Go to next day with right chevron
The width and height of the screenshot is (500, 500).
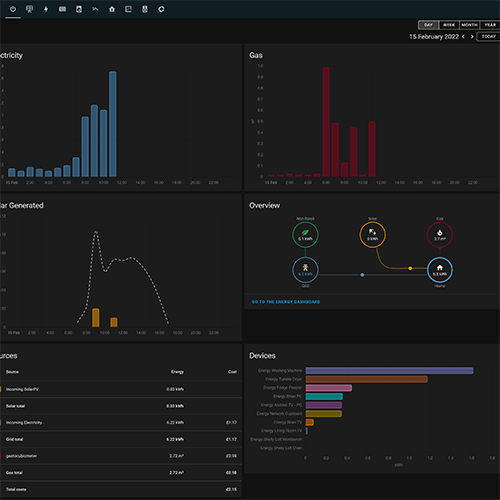pos(472,37)
